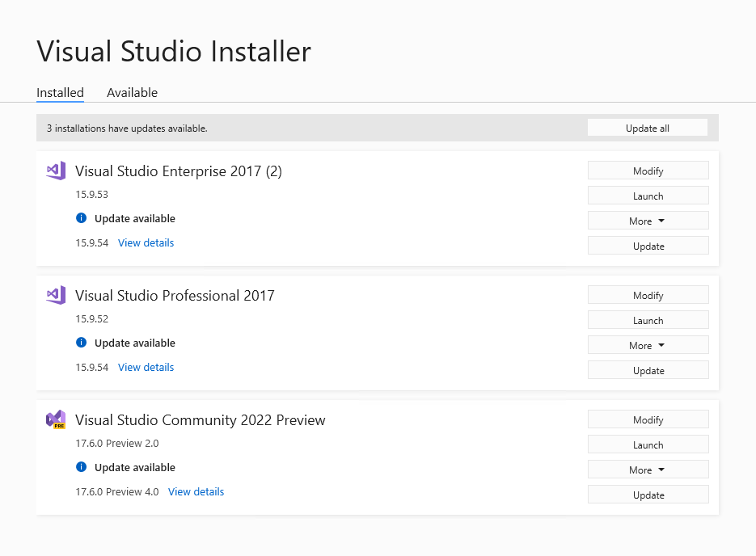
Task: Click the Update all button
Action: 648,128
